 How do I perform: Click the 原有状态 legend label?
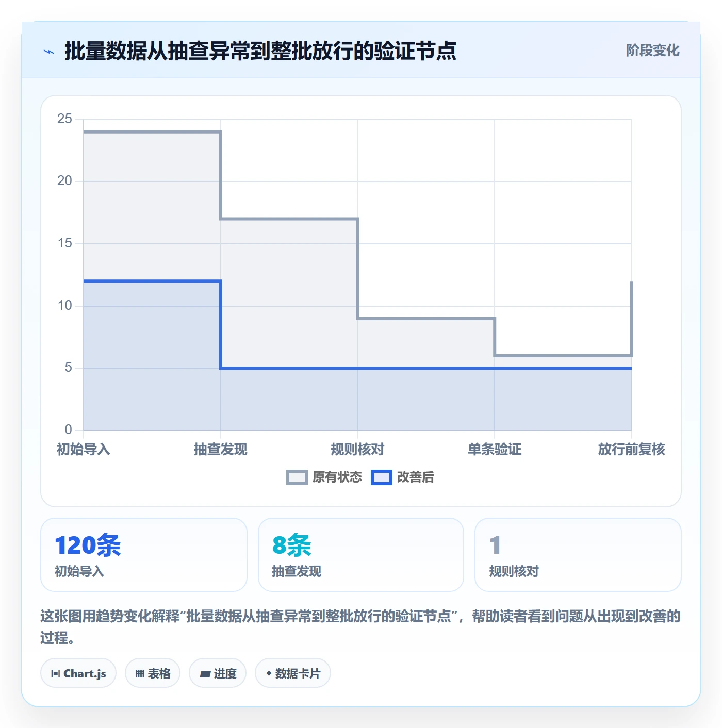pyautogui.click(x=337, y=477)
